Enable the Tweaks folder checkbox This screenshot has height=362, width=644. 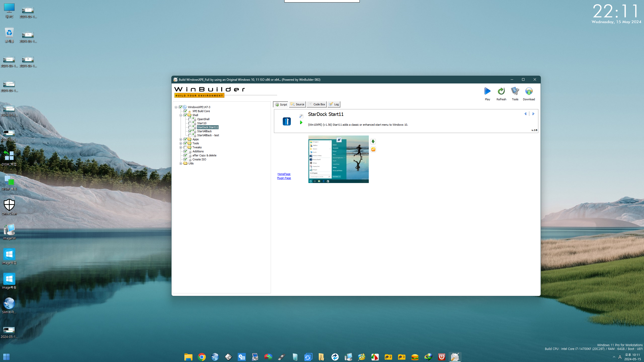point(185,147)
